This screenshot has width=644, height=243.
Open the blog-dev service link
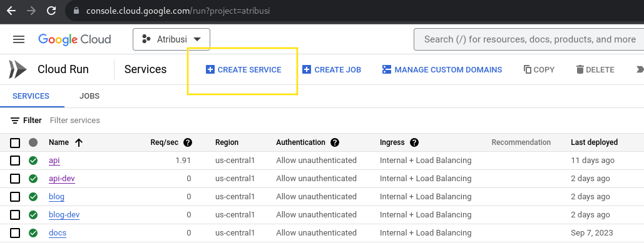(x=64, y=214)
